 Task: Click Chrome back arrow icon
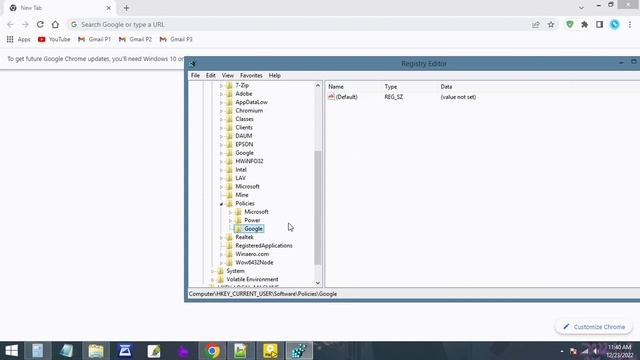(10, 24)
